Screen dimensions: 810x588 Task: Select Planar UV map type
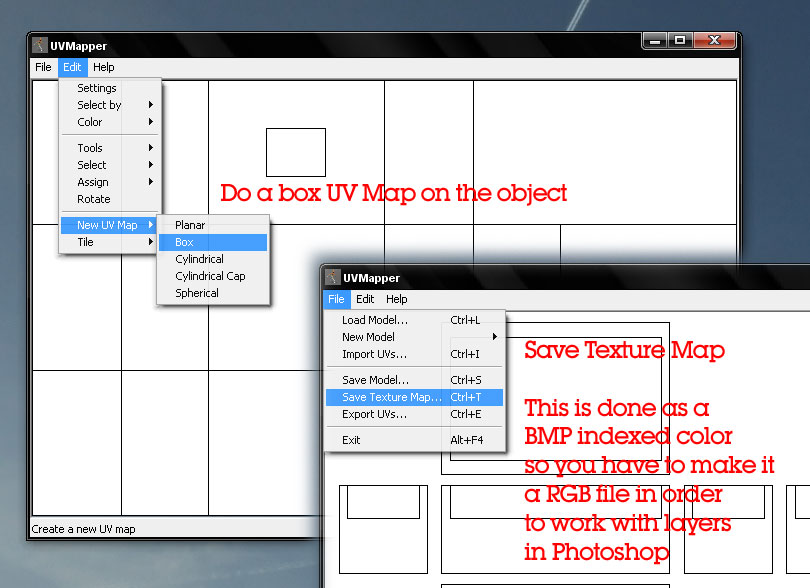(213, 225)
